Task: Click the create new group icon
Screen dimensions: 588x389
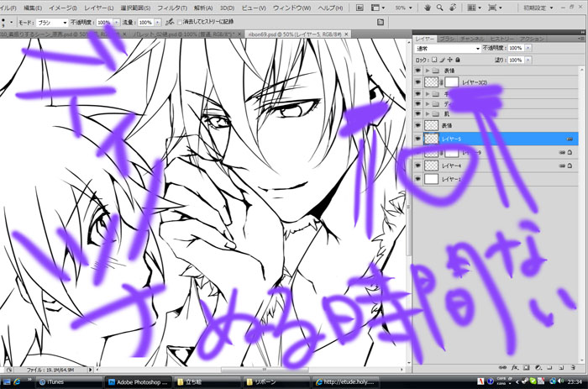Action: (x=549, y=368)
